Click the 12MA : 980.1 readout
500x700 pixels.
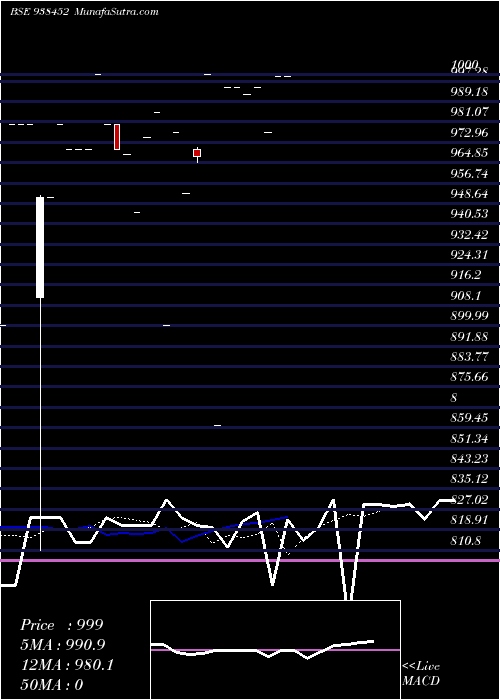click(x=67, y=665)
